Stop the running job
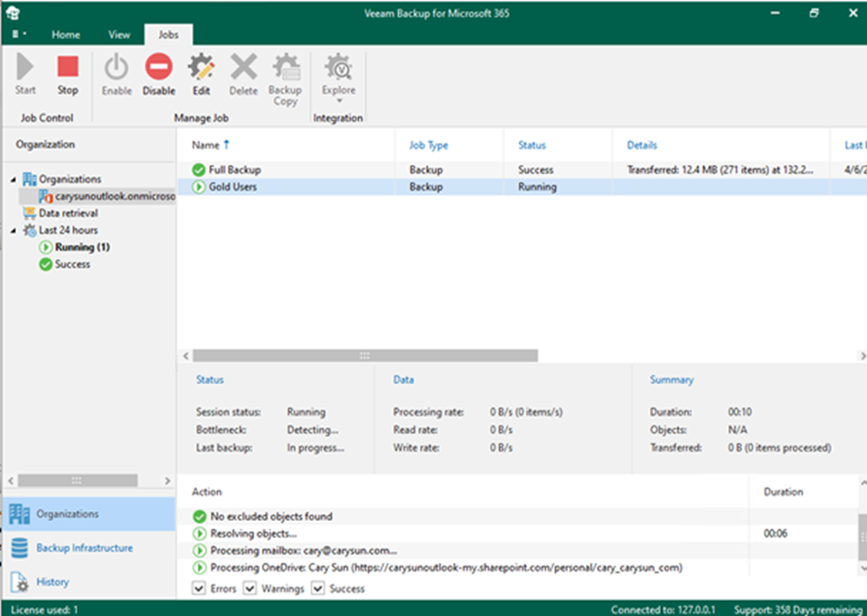 (68, 74)
